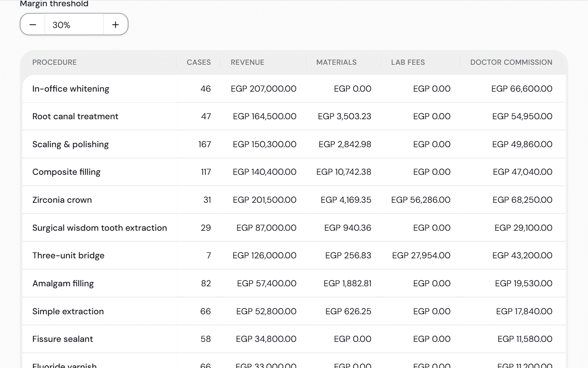Click doctor commission EGP 11,580.00
Image resolution: width=588 pixels, height=368 pixels.
pos(525,339)
